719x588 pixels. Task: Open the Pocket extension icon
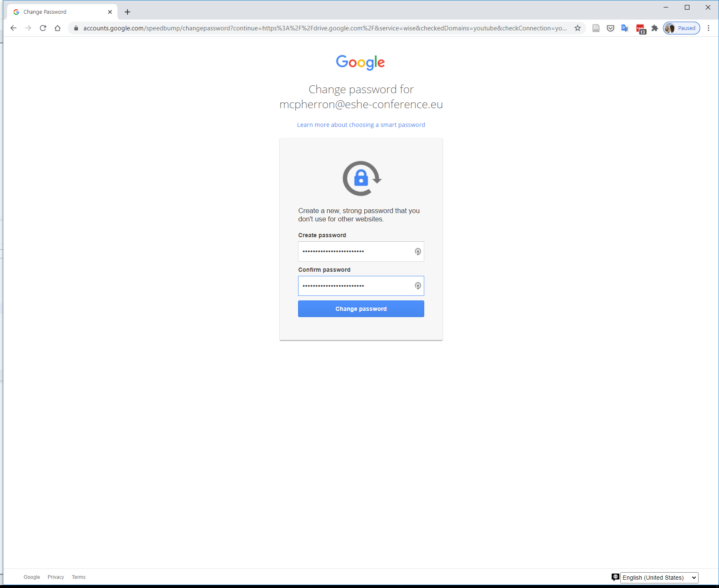(x=610, y=28)
